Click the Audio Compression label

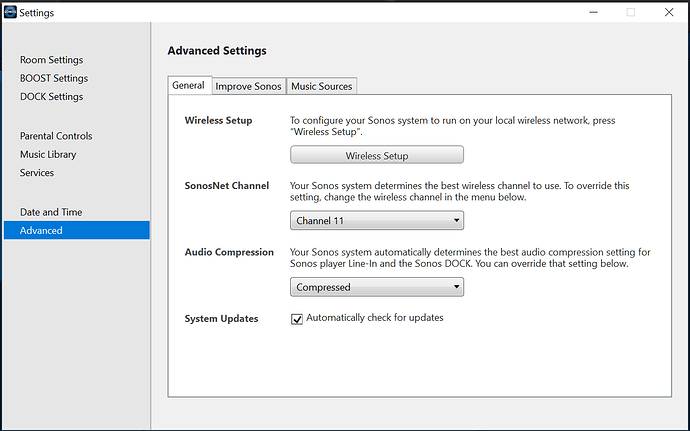click(x=229, y=252)
